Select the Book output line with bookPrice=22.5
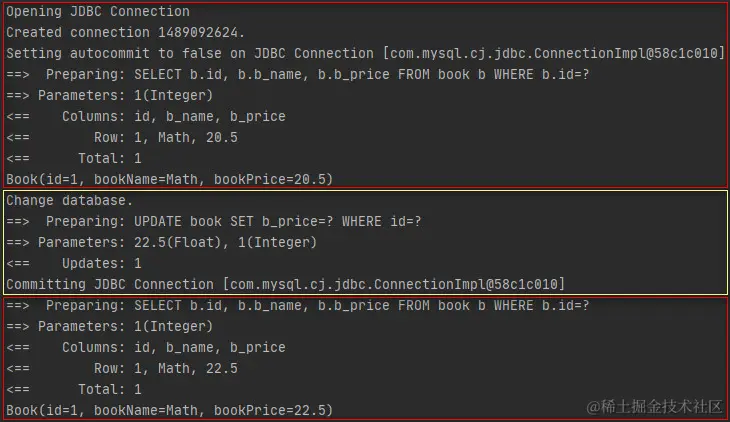 tap(170, 410)
